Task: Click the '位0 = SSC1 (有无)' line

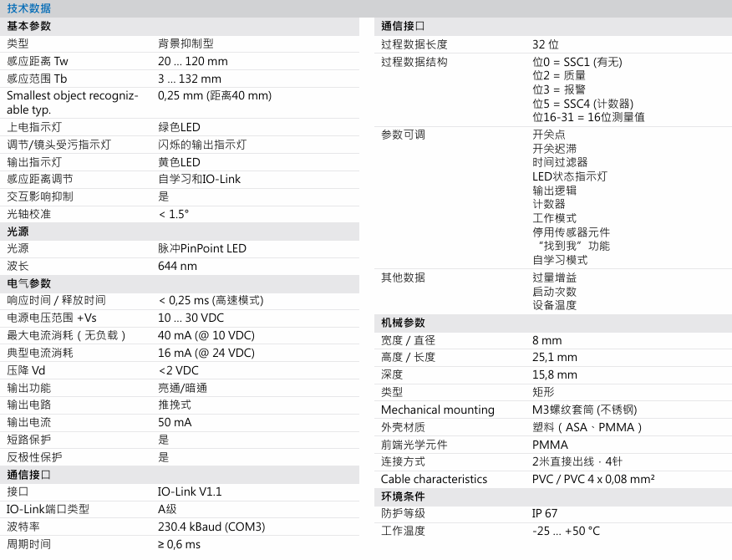Action: (577, 62)
